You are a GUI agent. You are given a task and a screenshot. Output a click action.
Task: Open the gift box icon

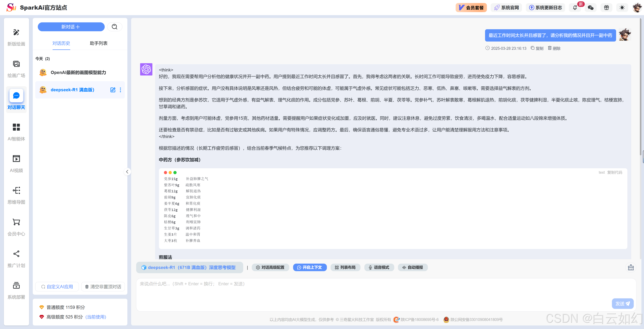point(606,8)
